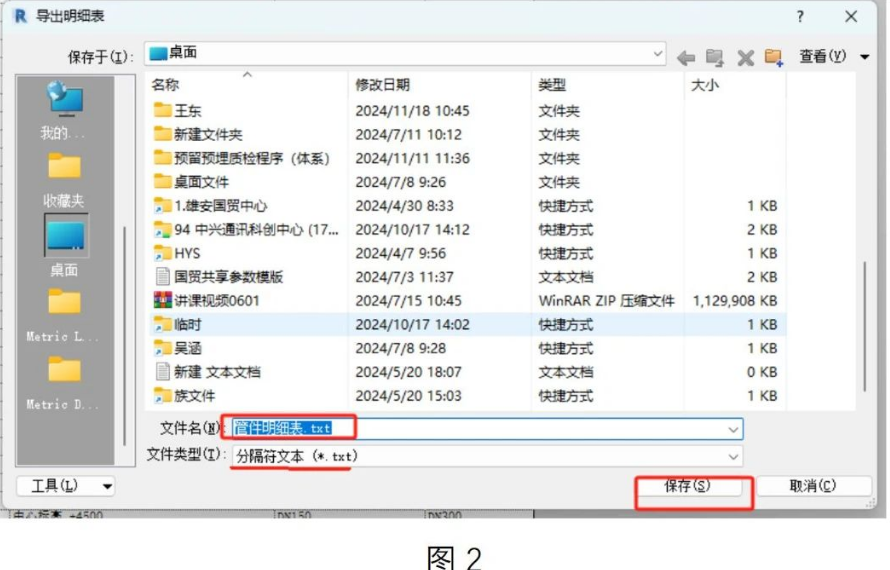Click the document icon of 新建 文本文档

pos(163,371)
